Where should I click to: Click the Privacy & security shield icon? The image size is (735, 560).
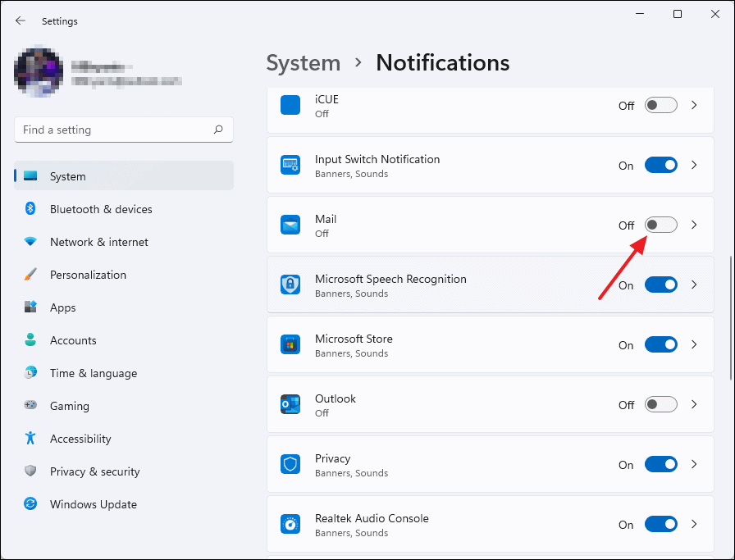tap(30, 471)
